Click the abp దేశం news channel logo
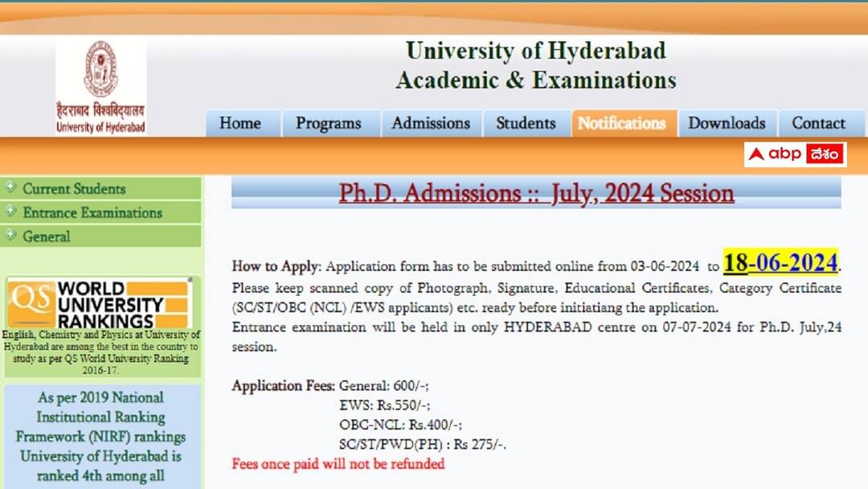 click(796, 154)
